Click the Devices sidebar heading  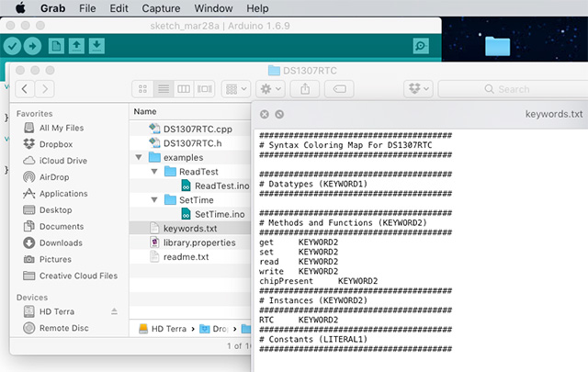pyautogui.click(x=32, y=298)
